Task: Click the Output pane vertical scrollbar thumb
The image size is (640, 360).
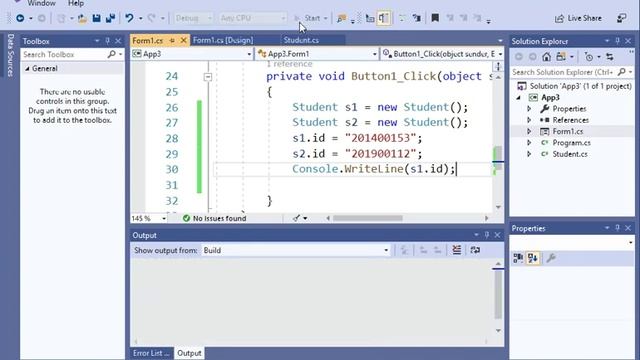Action: (x=498, y=294)
